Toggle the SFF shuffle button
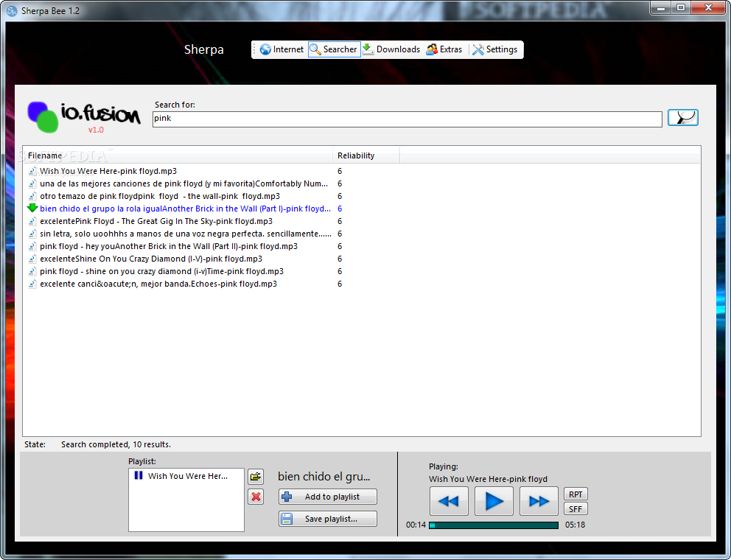Image resolution: width=731 pixels, height=560 pixels. [x=576, y=508]
